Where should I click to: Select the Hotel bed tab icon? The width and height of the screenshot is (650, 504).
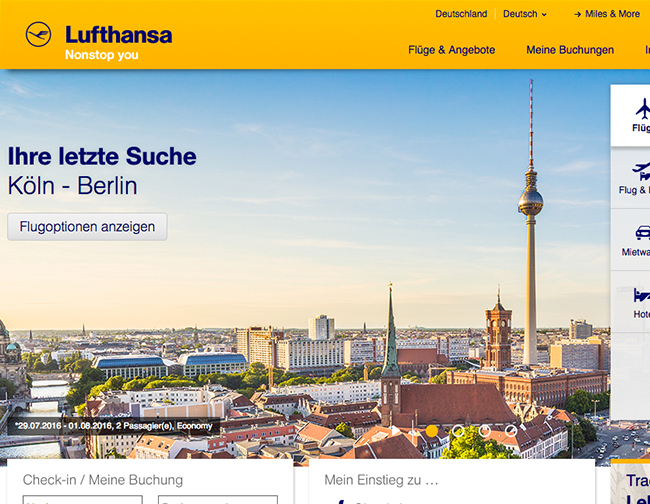point(642,295)
